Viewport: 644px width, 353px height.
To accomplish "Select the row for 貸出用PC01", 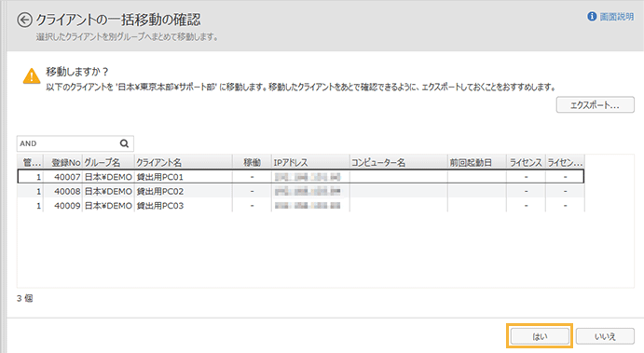I will tap(301, 177).
